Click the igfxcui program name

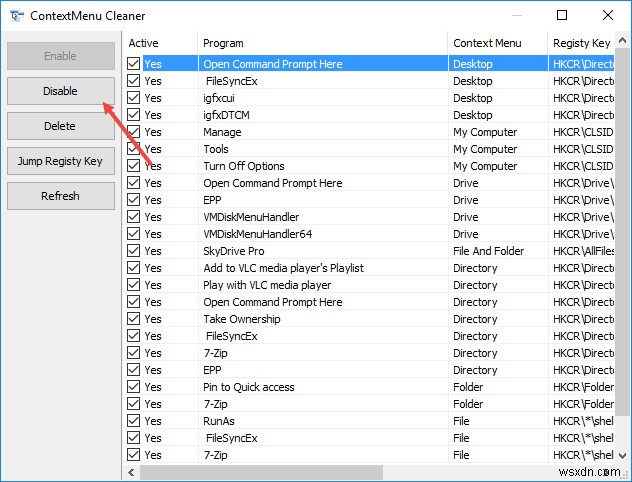[218, 98]
